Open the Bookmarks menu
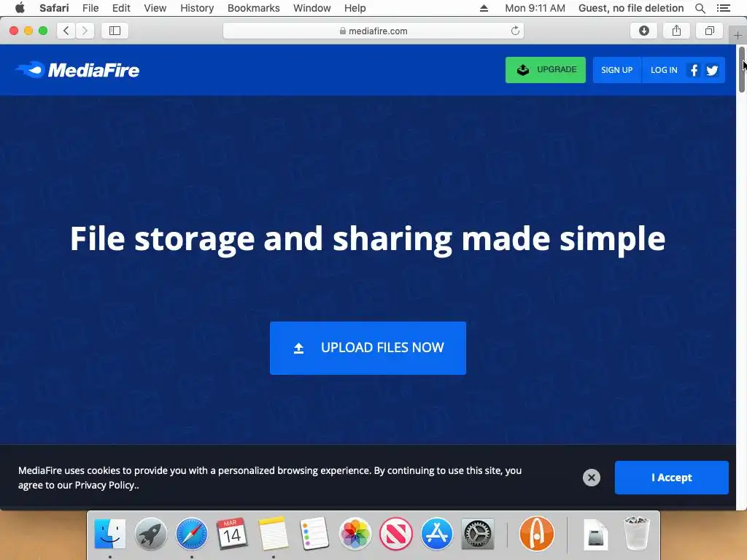 point(253,8)
